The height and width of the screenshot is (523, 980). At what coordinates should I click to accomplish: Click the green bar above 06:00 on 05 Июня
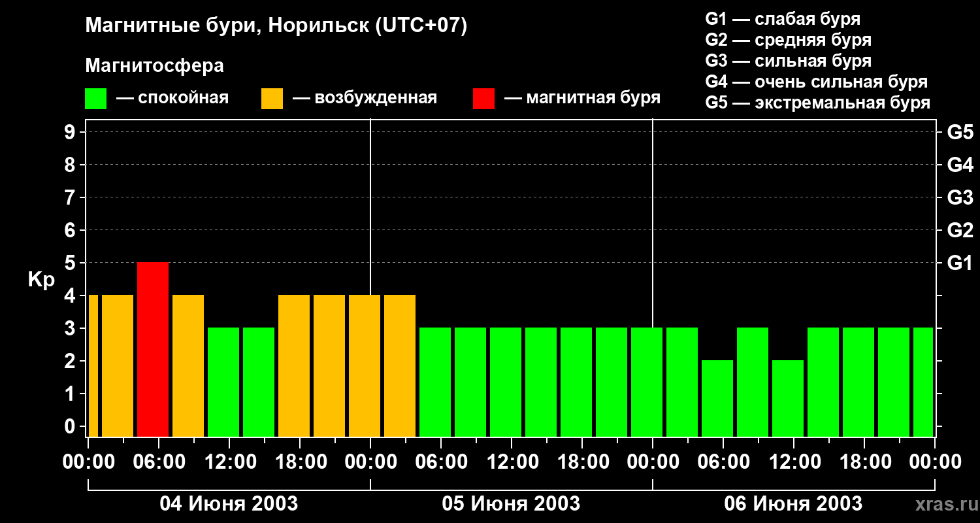point(435,382)
